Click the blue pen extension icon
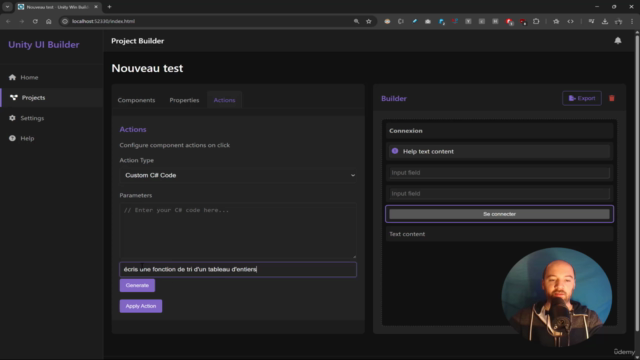The width and height of the screenshot is (640, 360). [x=414, y=21]
